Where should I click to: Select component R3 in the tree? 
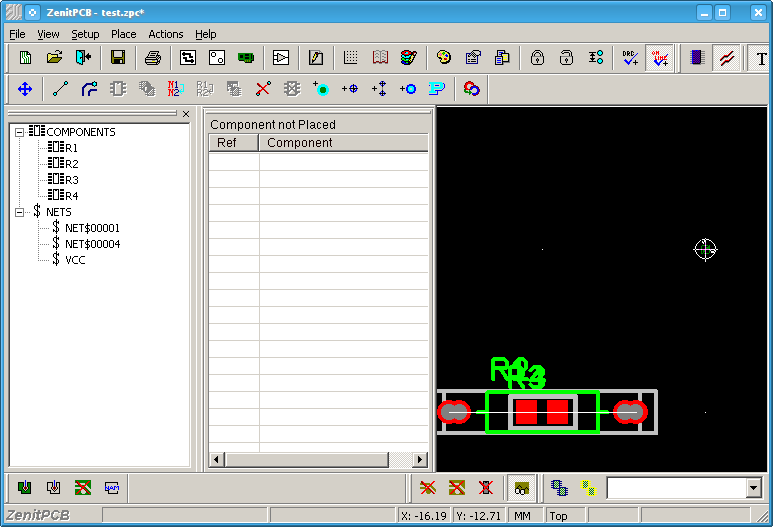pos(71,179)
